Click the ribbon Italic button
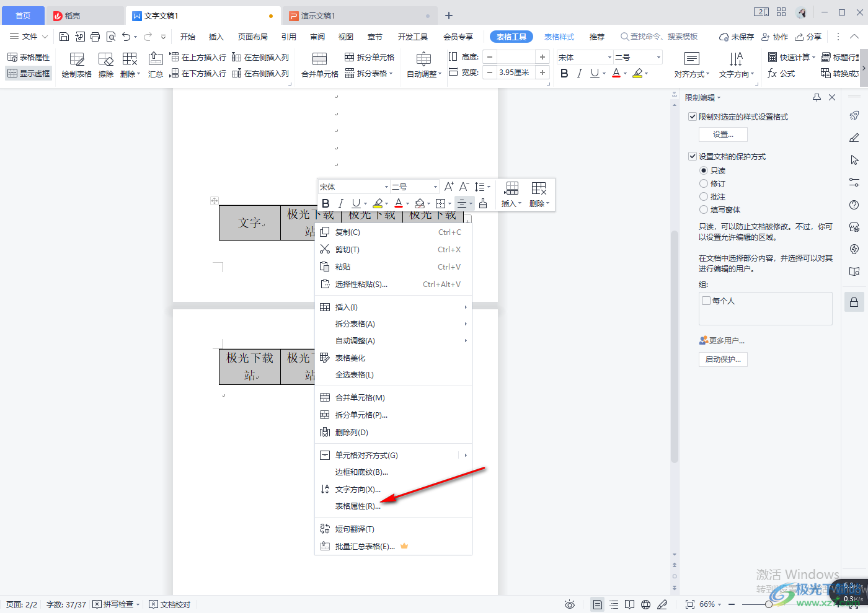Screen dimensions: 868x613 point(579,73)
